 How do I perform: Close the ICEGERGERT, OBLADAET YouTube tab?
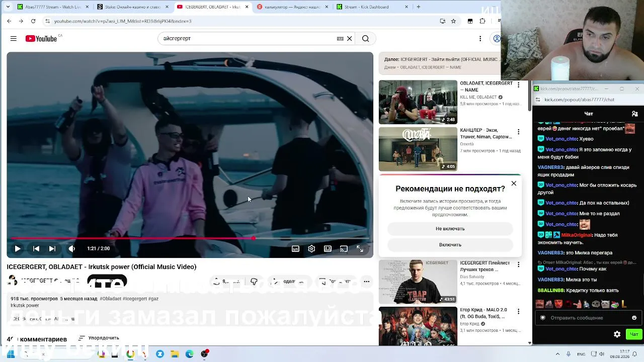pyautogui.click(x=247, y=7)
